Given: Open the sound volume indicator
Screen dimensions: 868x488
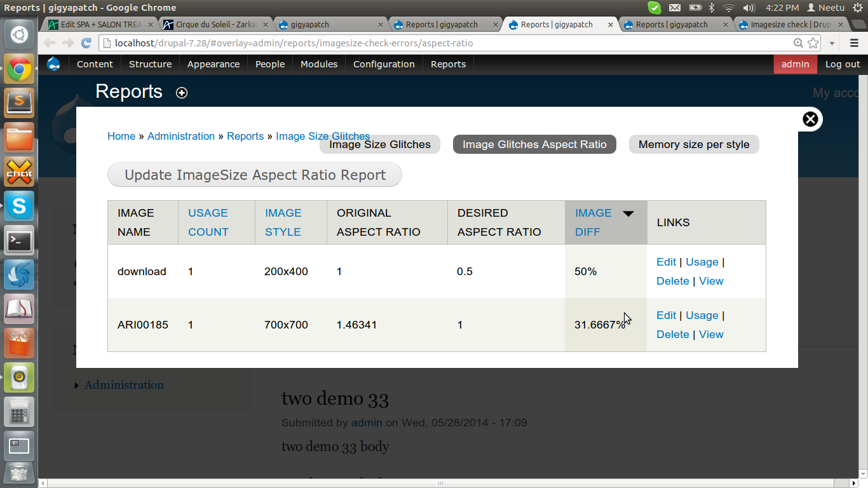Looking at the screenshot, I should (749, 8).
